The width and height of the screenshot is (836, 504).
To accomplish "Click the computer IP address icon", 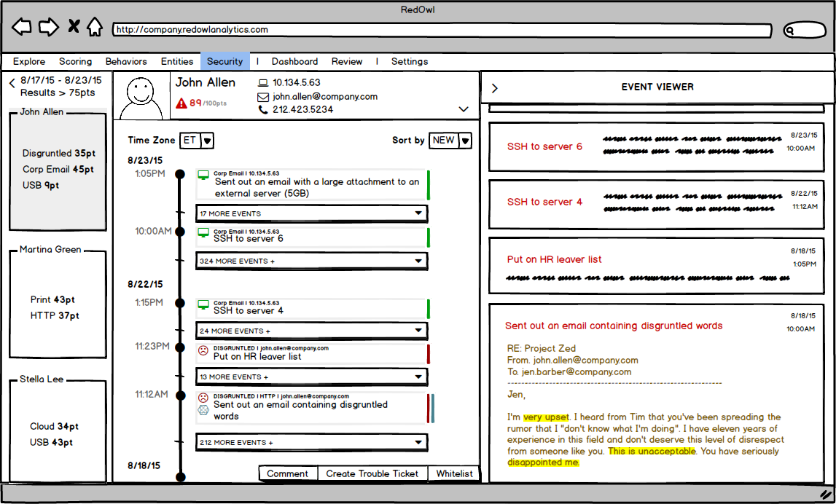I will (x=263, y=83).
